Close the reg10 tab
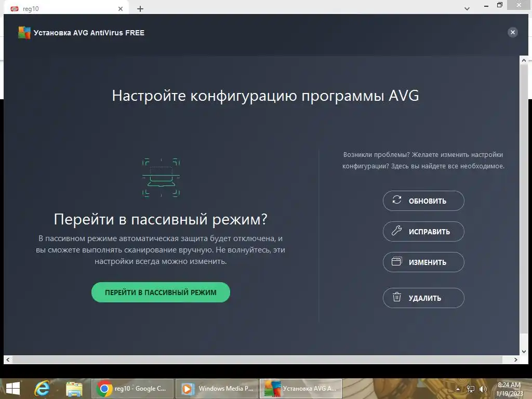532x399 pixels. (121, 9)
